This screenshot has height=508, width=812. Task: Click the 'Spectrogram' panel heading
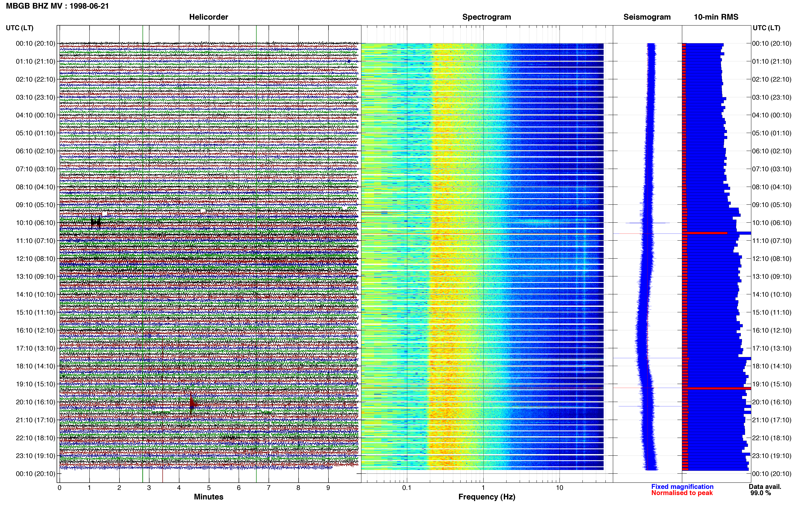point(487,17)
